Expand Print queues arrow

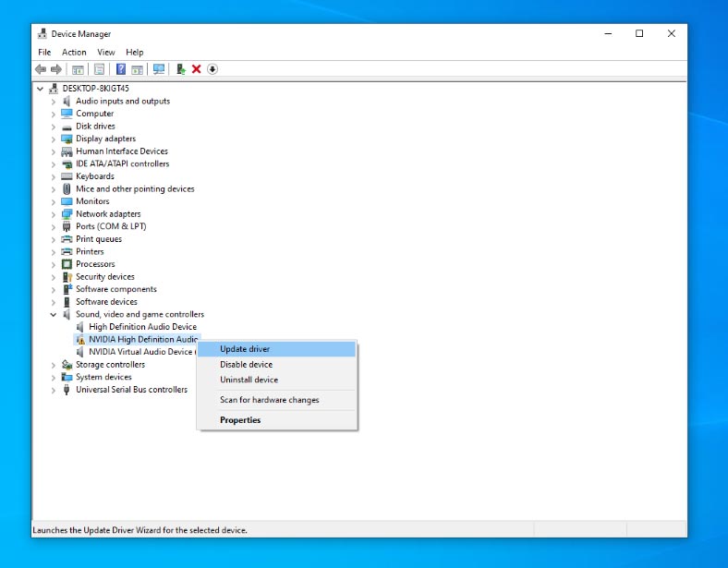tap(54, 239)
